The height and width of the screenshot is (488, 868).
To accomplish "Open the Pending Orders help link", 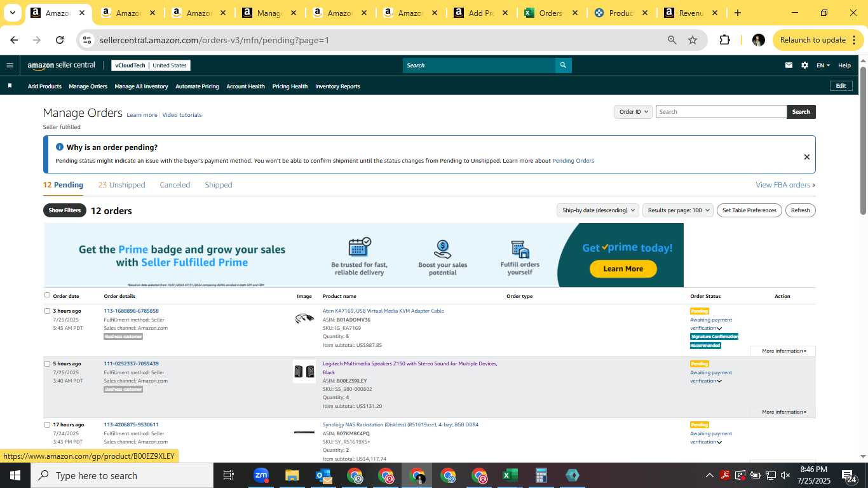I will click(573, 161).
